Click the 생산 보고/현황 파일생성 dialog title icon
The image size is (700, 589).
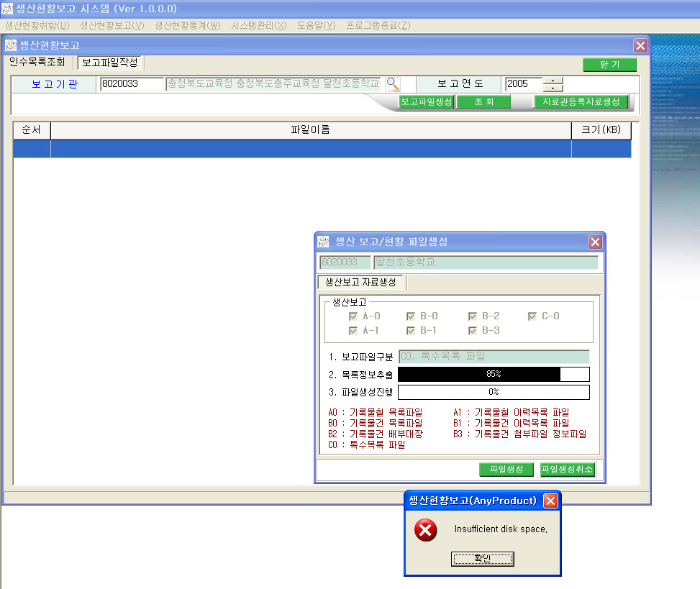pos(323,242)
